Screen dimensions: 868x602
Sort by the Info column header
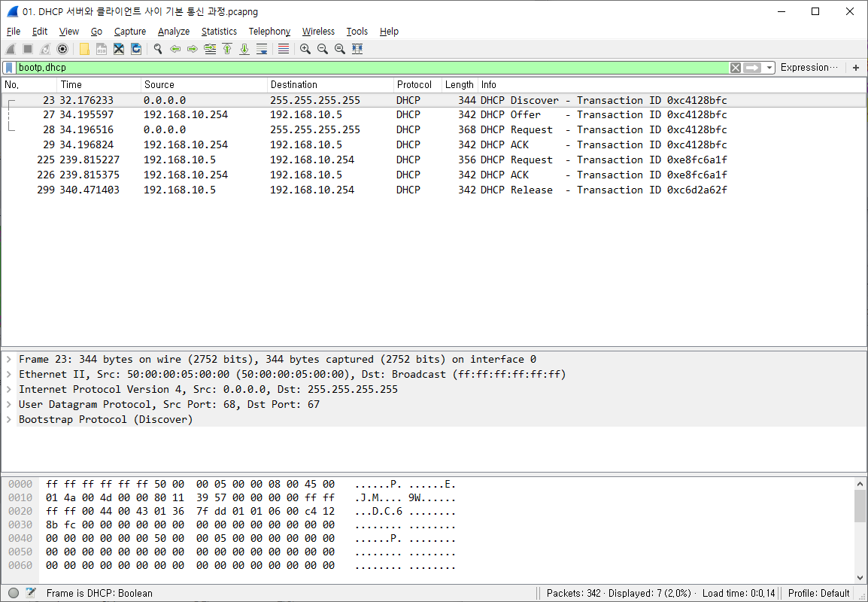pyautogui.click(x=672, y=85)
